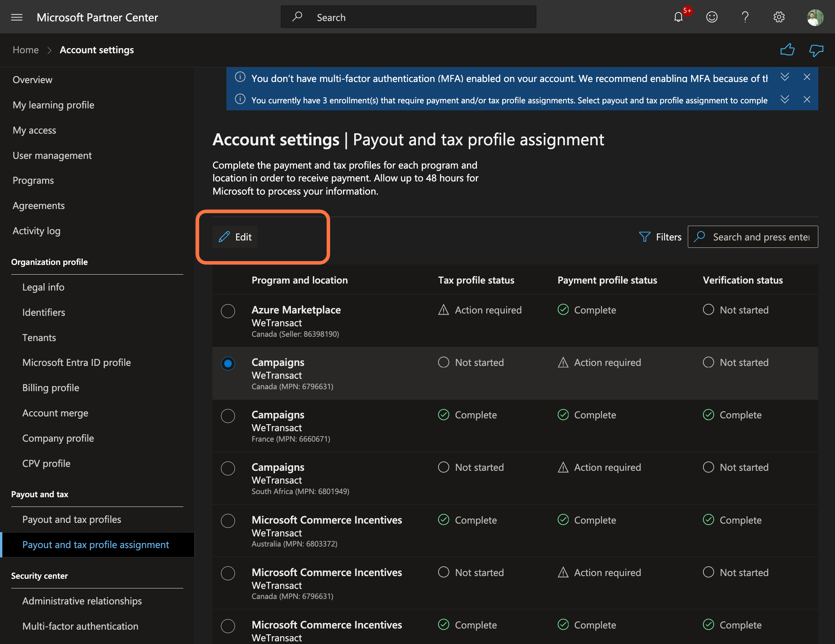Dismiss the enrollment assignments banner

pyautogui.click(x=807, y=99)
